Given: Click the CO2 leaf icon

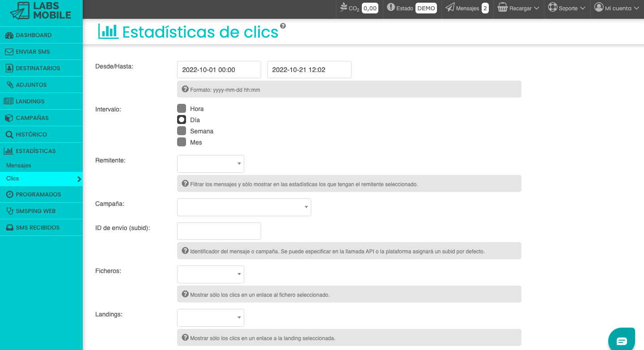Looking at the screenshot, I should (x=343, y=7).
